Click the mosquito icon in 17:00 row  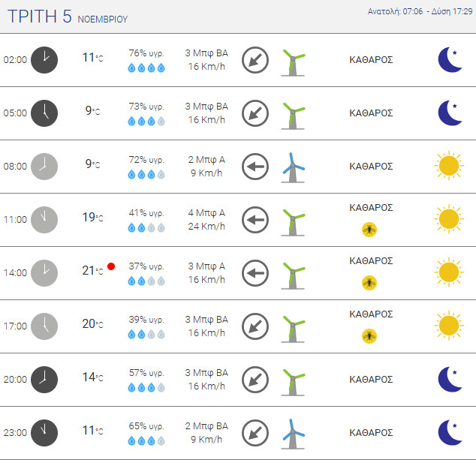pos(369,336)
